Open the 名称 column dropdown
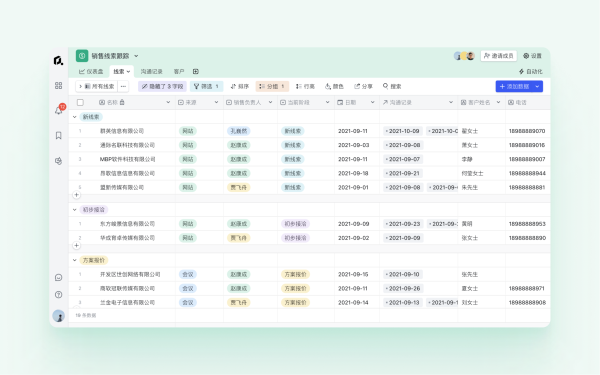The image size is (600, 375). [x=168, y=103]
